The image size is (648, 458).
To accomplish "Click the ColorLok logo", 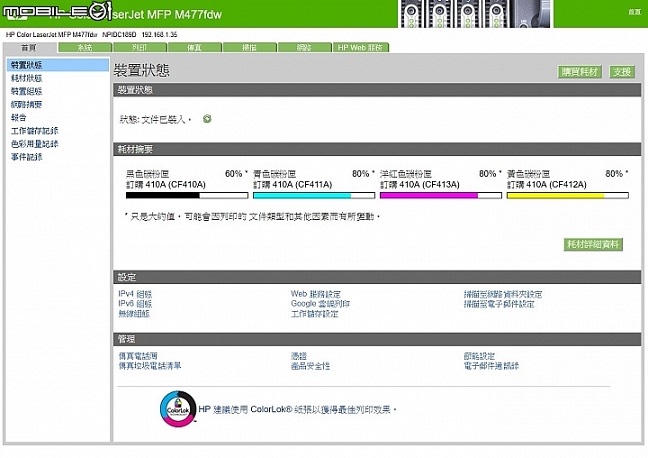I will tap(178, 409).
